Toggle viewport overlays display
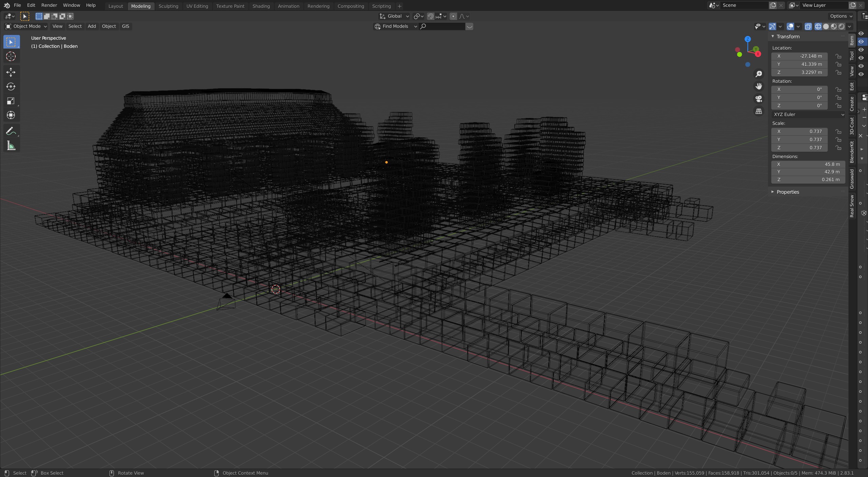Viewport: 868px width, 477px height. [790, 26]
